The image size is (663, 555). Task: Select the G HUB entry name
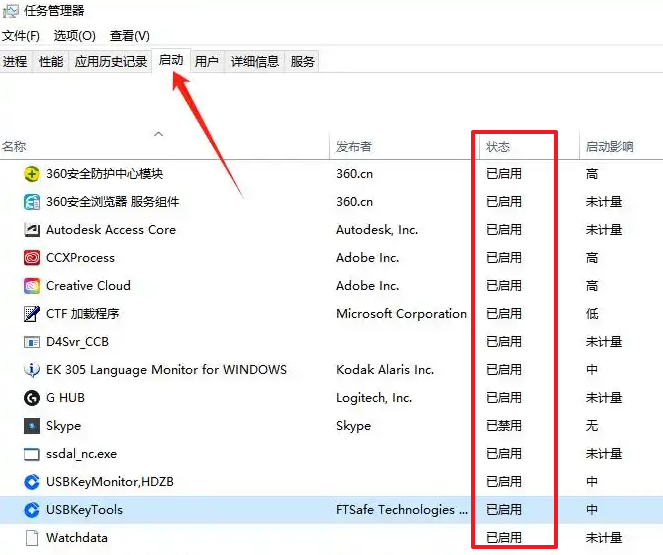65,398
